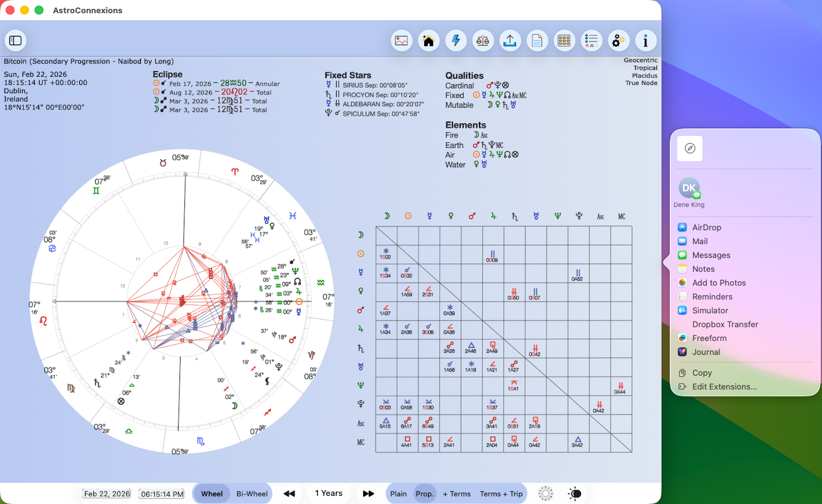Toggle the light/dark brightness sun icon
The height and width of the screenshot is (504, 822).
575,494
